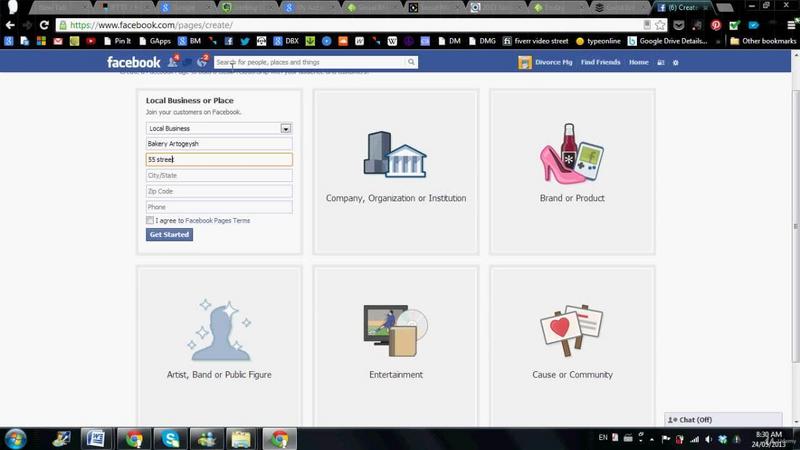Open a new browser tab

click(724, 8)
